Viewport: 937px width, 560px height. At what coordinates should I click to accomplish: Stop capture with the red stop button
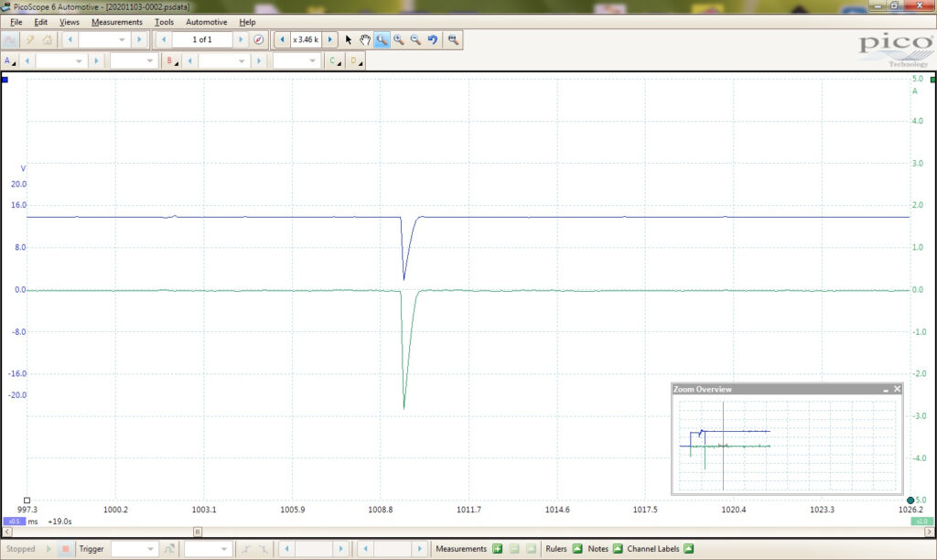point(65,549)
